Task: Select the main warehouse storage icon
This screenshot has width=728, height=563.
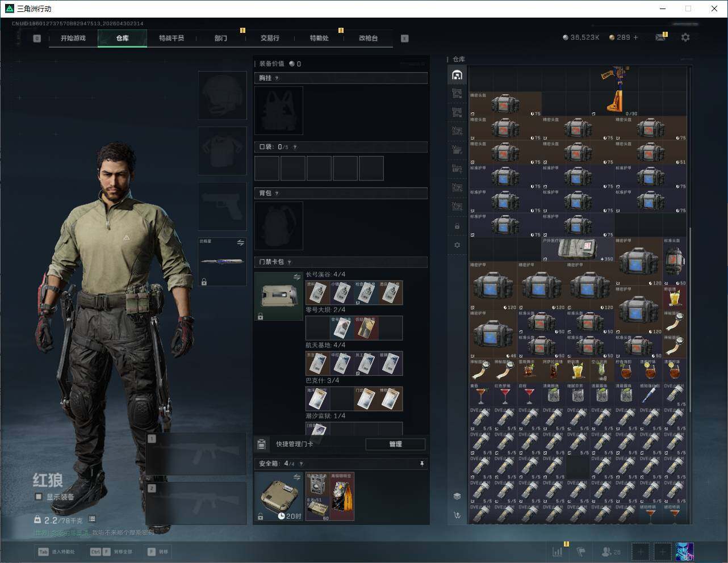Action: [x=457, y=75]
